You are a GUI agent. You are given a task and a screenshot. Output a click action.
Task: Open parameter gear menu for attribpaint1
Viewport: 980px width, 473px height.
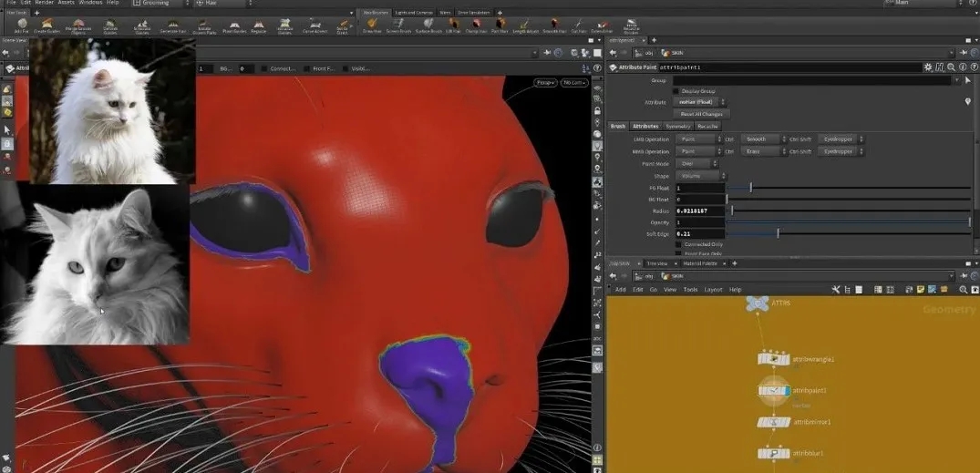click(x=928, y=67)
